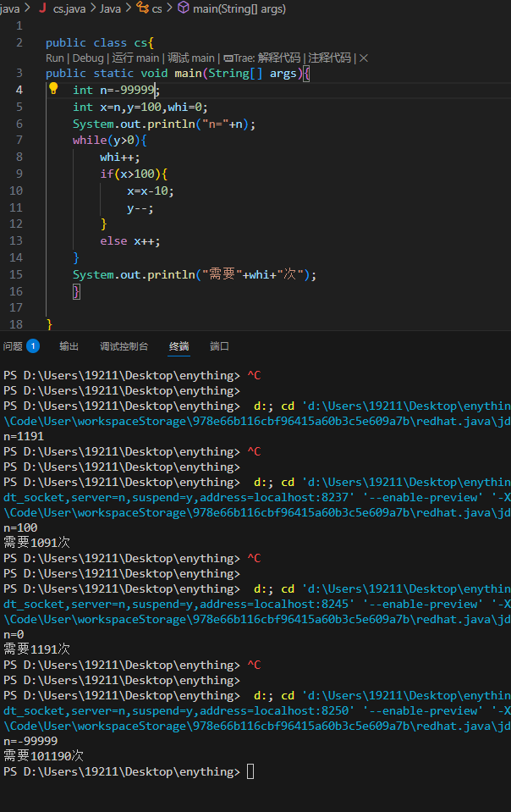Click line number 9 in the gutter
Image resolution: width=511 pixels, height=812 pixels.
click(x=19, y=174)
